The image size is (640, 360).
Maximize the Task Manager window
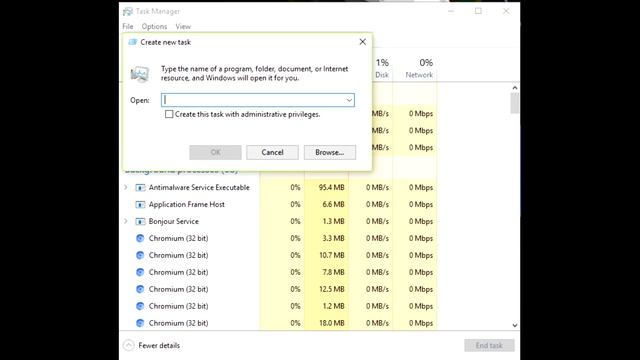[x=478, y=11]
